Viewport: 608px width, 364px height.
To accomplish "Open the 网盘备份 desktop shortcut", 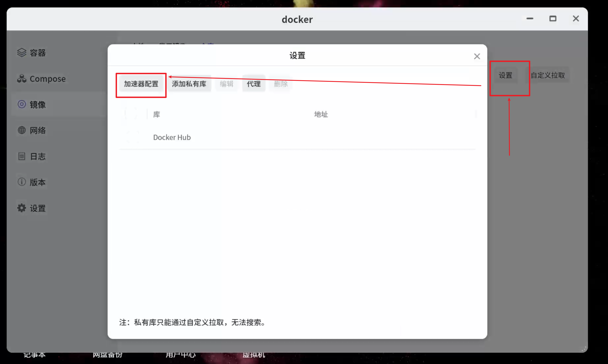I will [107, 355].
